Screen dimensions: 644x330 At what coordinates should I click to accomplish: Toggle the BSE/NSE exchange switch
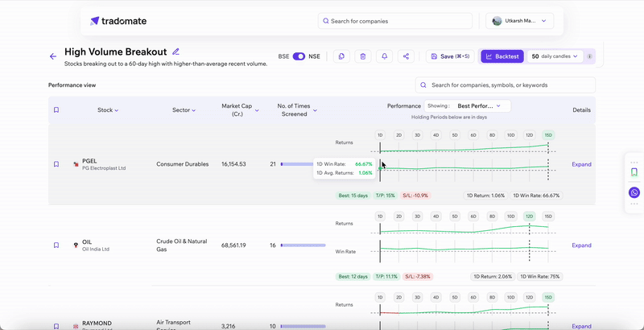pos(299,56)
